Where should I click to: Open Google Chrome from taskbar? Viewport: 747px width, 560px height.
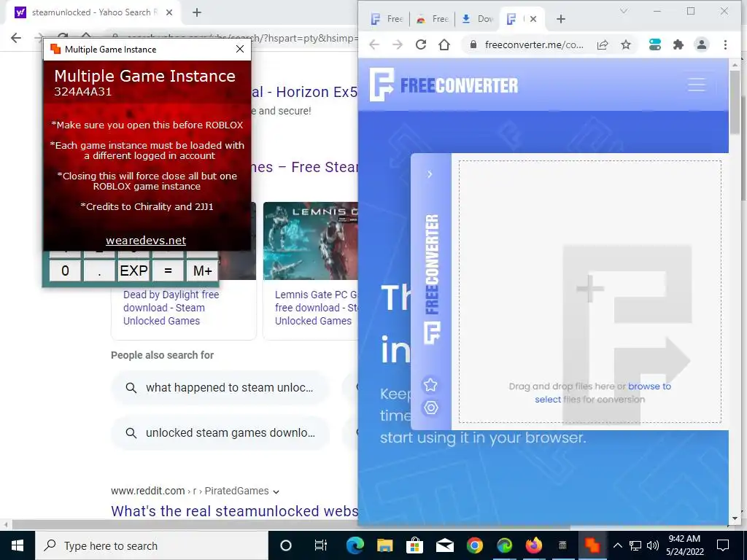tap(474, 545)
